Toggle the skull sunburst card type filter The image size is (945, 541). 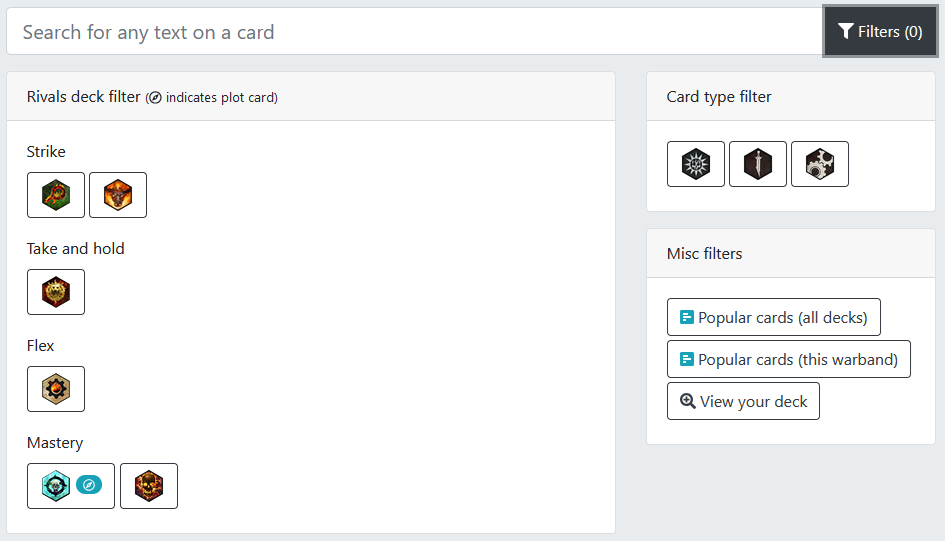click(696, 164)
